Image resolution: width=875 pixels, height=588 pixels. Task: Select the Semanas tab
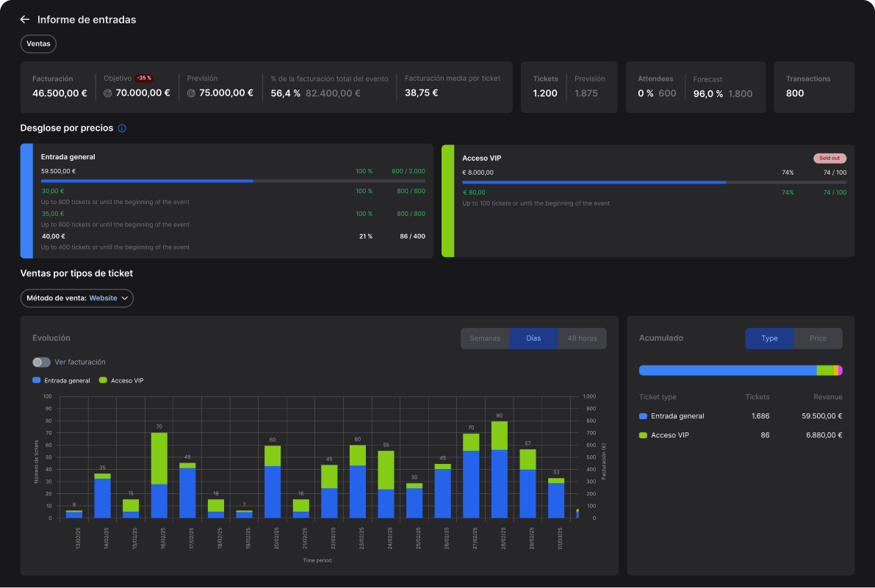(x=485, y=338)
